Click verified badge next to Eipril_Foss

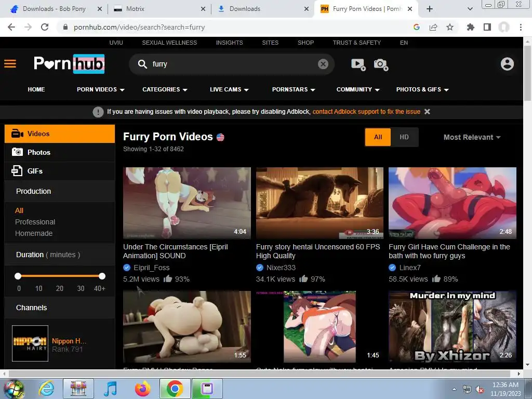click(x=127, y=268)
